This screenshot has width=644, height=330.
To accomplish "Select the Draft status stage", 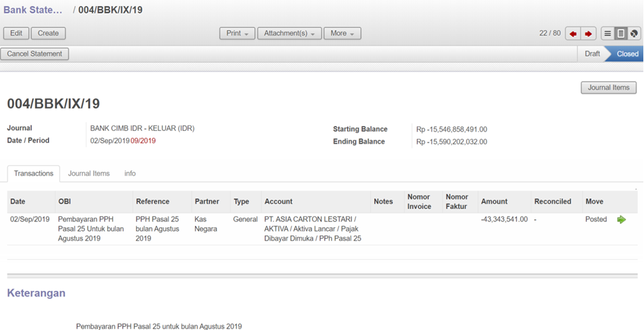I will (592, 54).
